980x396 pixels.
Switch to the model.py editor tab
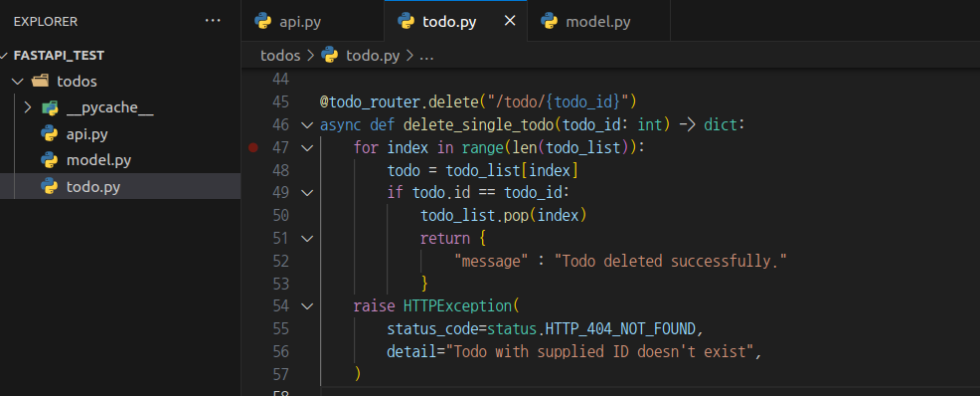[598, 21]
